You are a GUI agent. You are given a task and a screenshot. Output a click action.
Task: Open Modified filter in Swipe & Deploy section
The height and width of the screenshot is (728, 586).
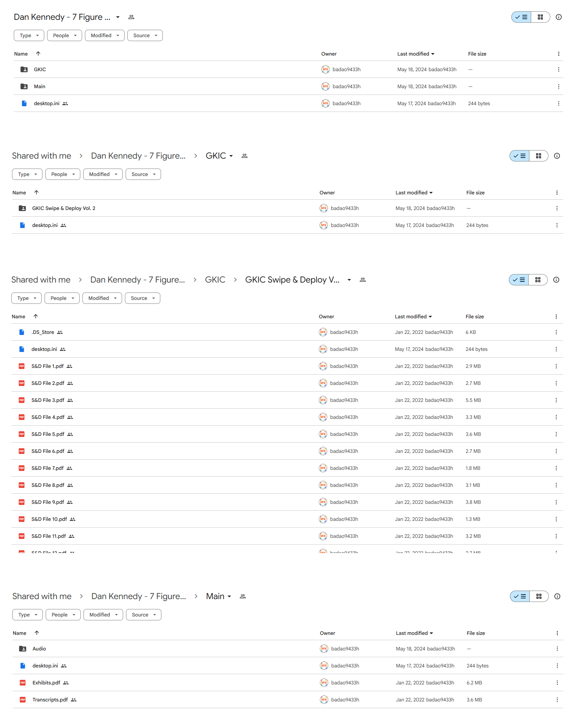[102, 298]
